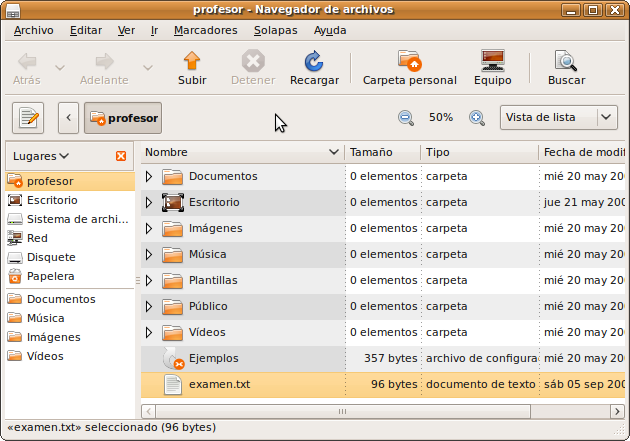Close the Lugares side panel
This screenshot has width=630, height=441.
[121, 156]
